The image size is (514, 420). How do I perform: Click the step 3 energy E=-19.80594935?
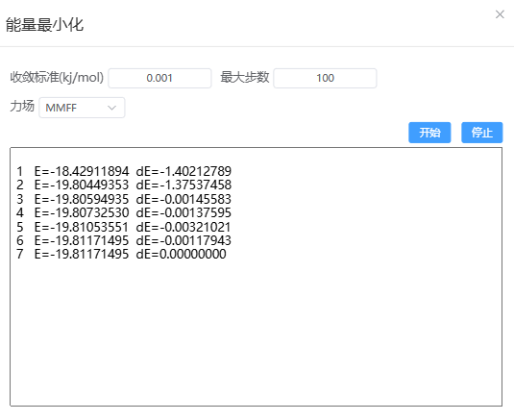pyautogui.click(x=82, y=199)
